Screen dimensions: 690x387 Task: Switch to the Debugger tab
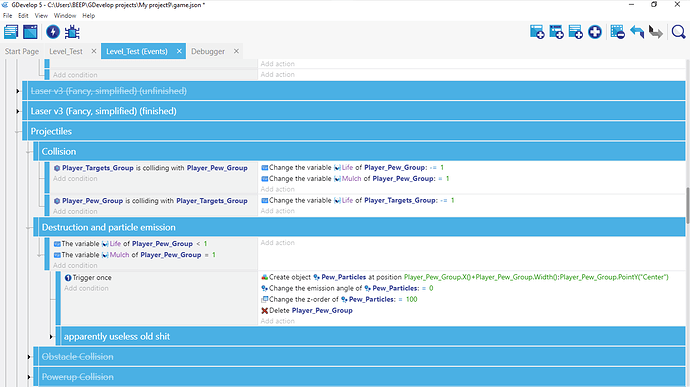point(208,52)
